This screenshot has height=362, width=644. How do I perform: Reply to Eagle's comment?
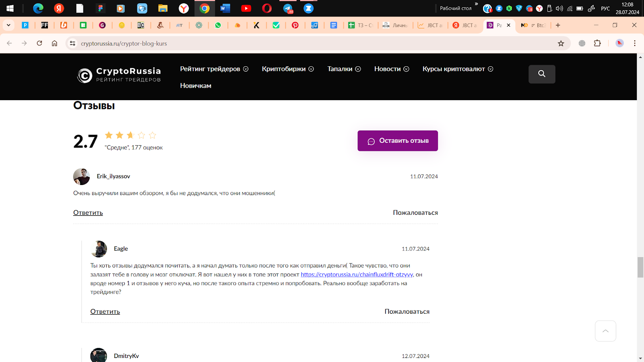tap(105, 311)
